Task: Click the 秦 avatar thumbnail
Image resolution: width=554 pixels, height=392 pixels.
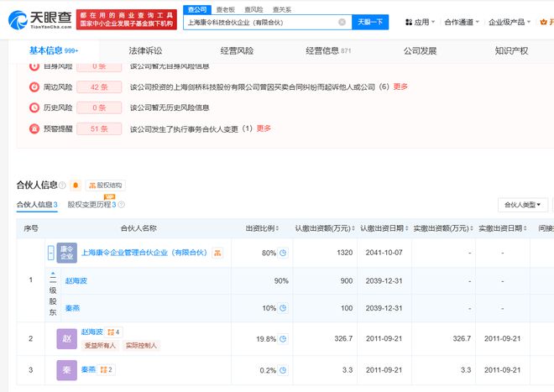Action: click(x=67, y=370)
